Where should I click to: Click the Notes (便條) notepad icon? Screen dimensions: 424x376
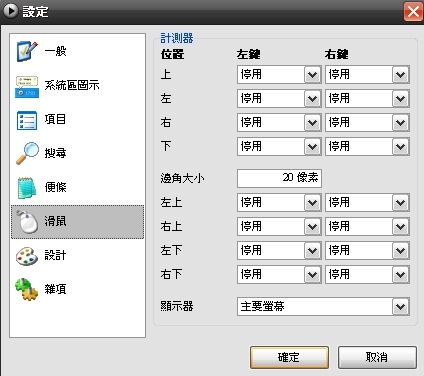(x=27, y=188)
